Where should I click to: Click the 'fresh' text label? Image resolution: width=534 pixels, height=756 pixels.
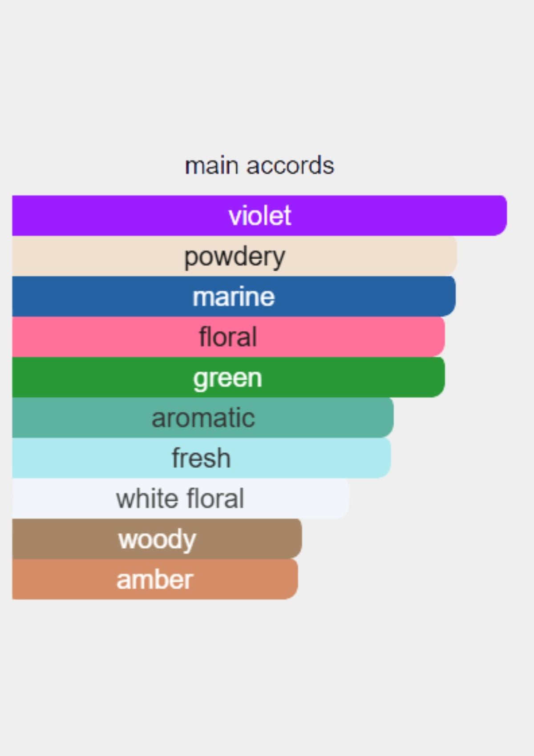201,458
